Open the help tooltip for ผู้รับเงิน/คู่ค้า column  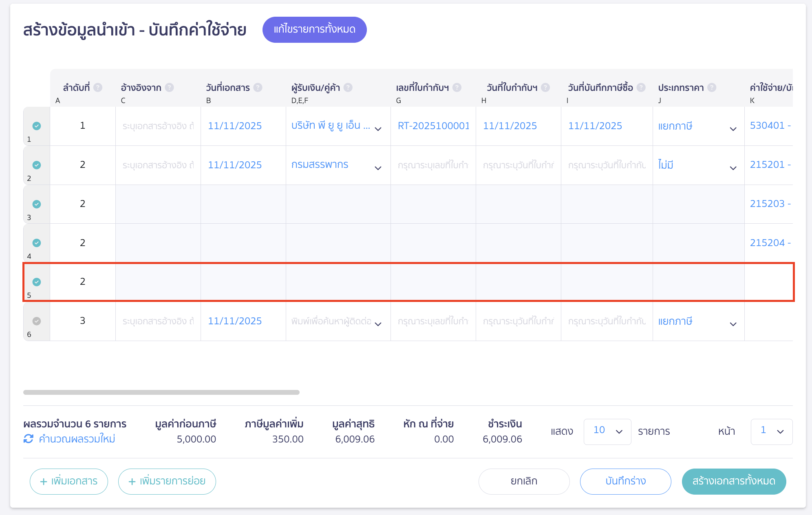(x=348, y=87)
